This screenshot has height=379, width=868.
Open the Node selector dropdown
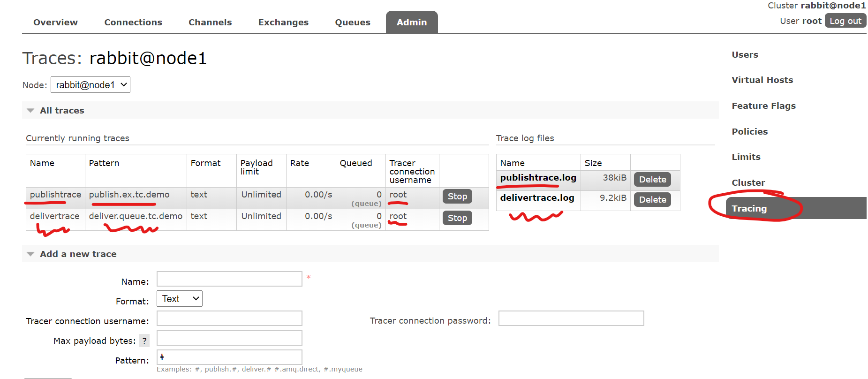(x=91, y=85)
